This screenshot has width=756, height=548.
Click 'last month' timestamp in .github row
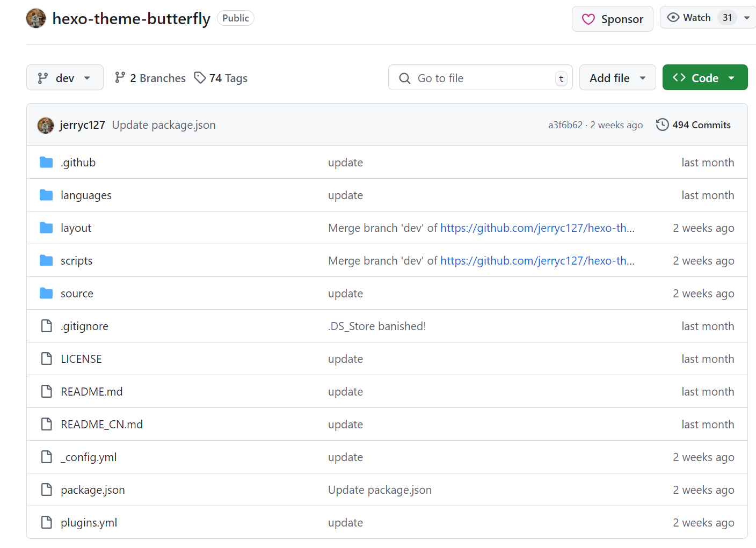pos(708,163)
